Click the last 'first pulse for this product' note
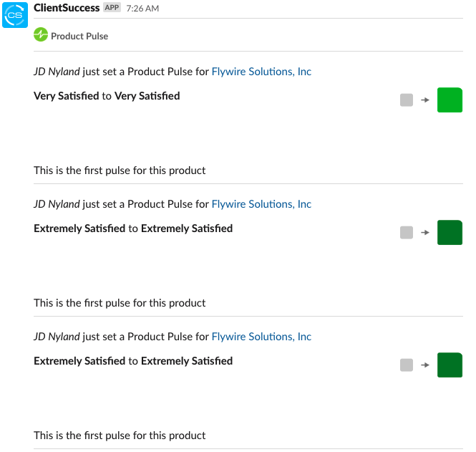This screenshot has height=452, width=476. point(120,436)
